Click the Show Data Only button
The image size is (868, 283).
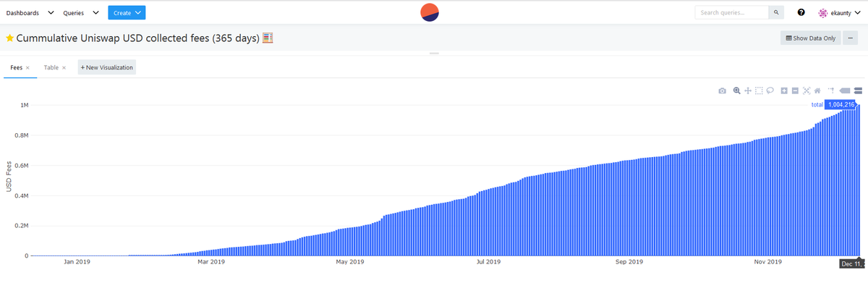811,38
